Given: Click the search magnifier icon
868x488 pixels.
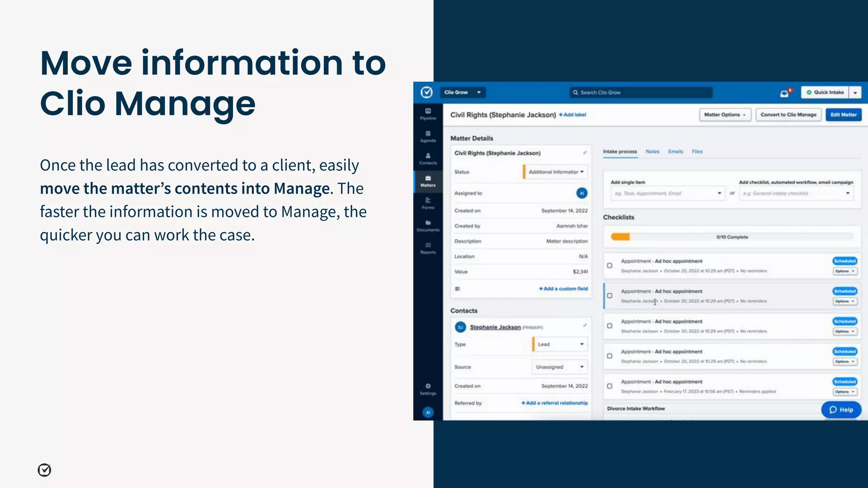Looking at the screenshot, I should 576,92.
